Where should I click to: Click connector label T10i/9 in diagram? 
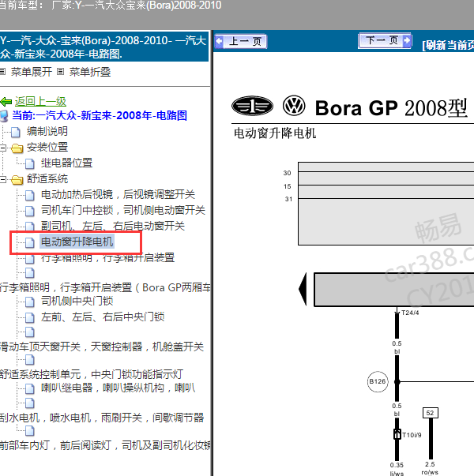pyautogui.click(x=412, y=435)
